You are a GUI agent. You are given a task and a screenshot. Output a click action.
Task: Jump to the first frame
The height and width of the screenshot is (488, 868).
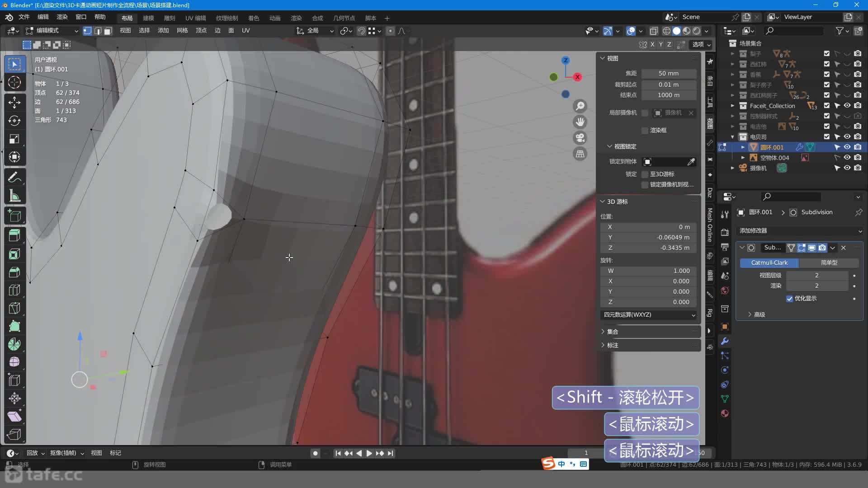338,453
